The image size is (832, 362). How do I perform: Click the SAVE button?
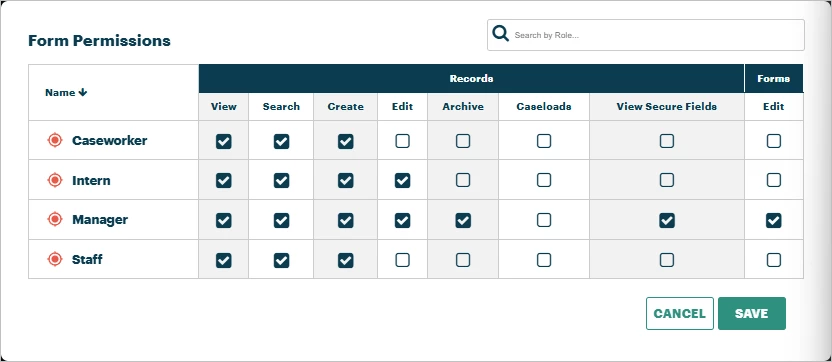(x=751, y=314)
